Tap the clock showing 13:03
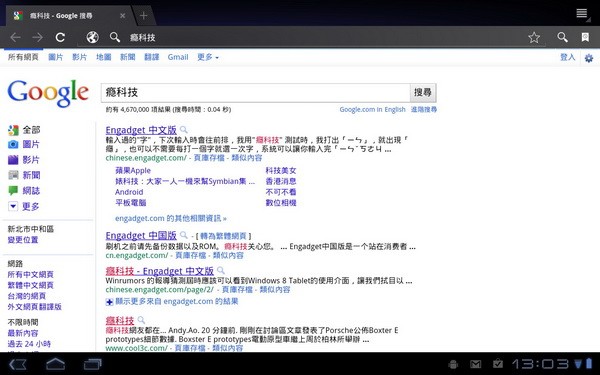Screen dimensions: 600x375 [541, 364]
